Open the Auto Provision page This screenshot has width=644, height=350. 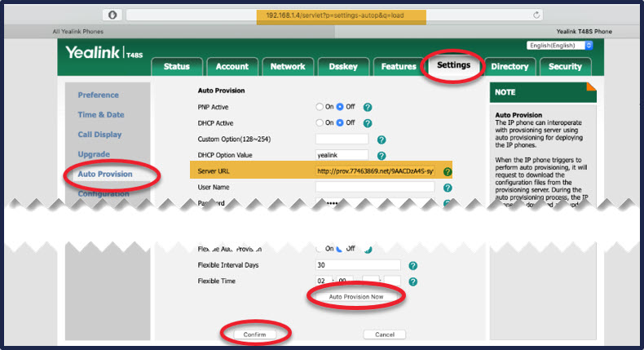105,174
